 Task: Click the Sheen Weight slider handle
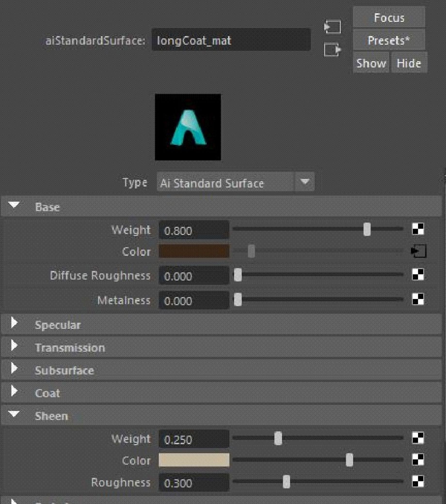pyautogui.click(x=278, y=438)
